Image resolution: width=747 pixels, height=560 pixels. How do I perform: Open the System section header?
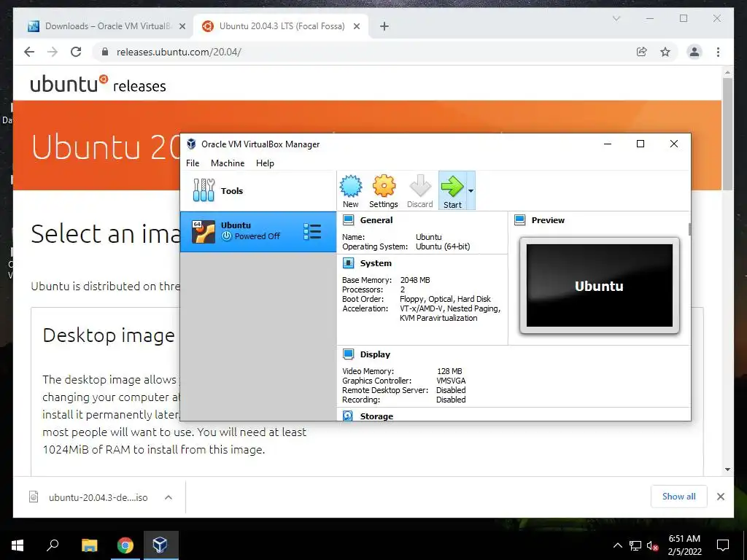click(x=376, y=262)
